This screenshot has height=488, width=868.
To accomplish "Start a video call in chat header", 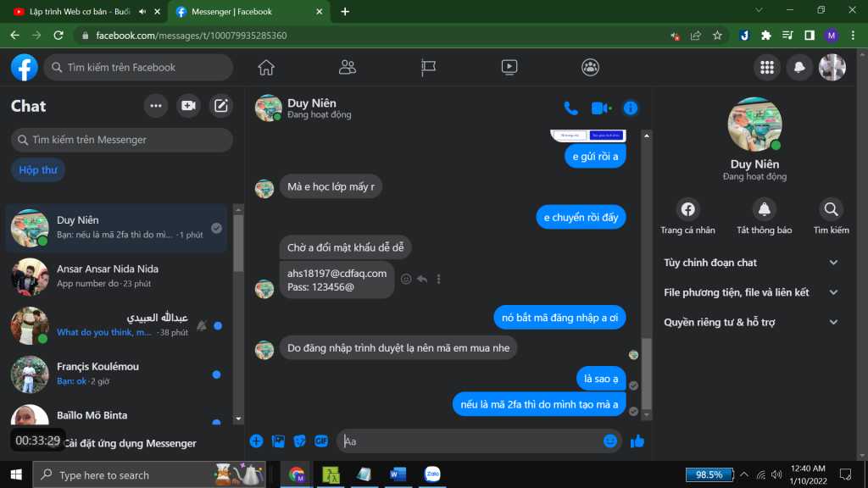I will (600, 108).
